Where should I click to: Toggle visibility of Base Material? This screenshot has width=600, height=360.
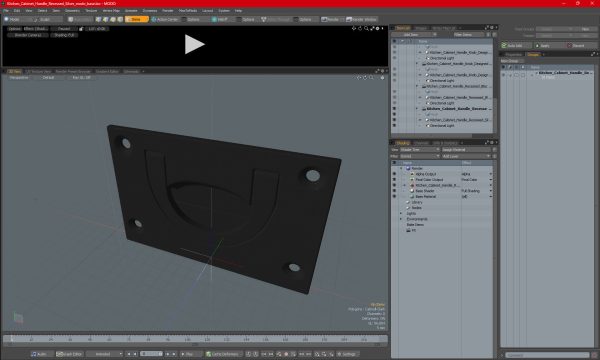pos(394,196)
